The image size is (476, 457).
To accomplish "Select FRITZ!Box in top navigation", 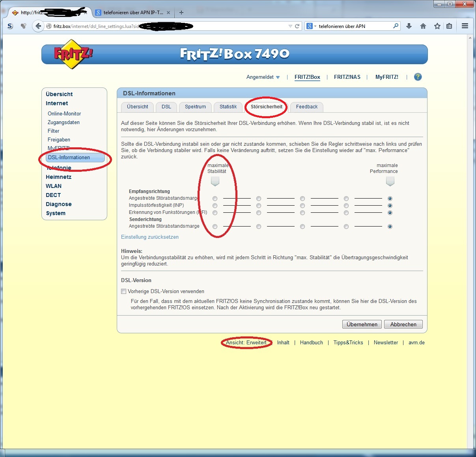I will [307, 77].
